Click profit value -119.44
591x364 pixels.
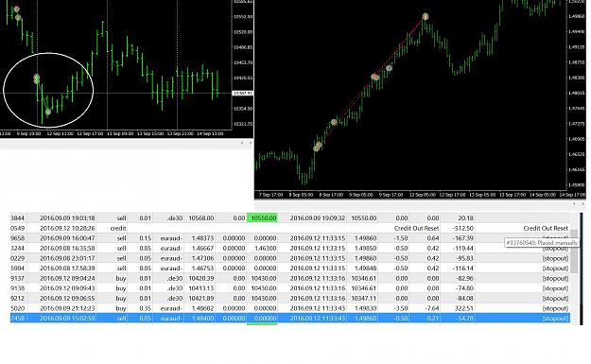pos(463,249)
